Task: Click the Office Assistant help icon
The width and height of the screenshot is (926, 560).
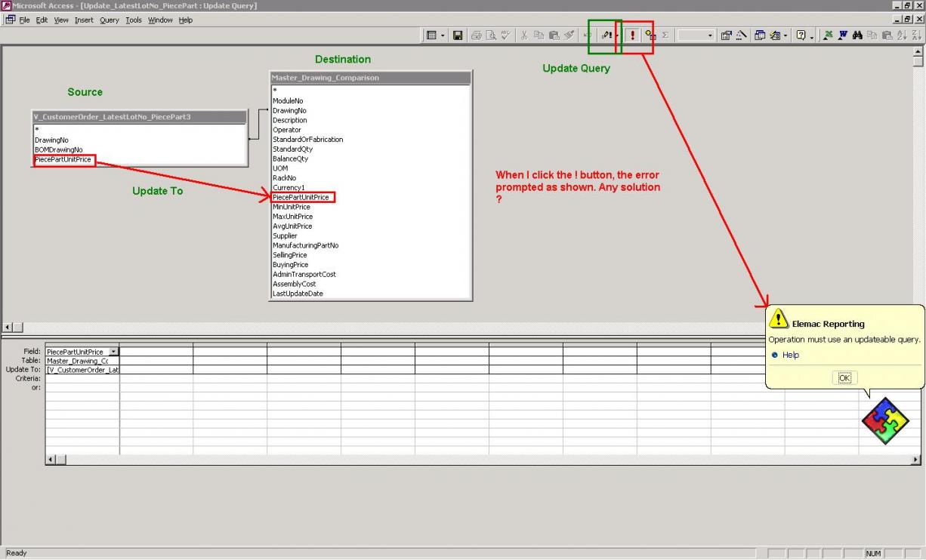Action: (801, 35)
